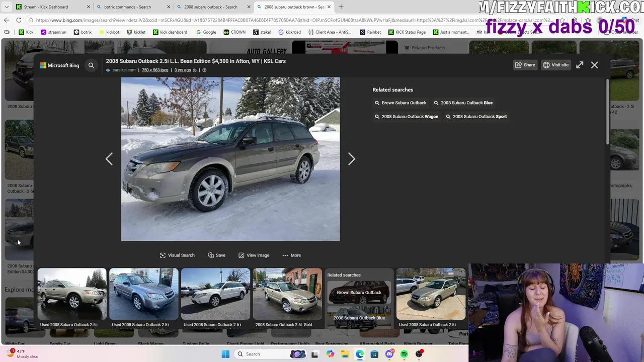Click View image below the photo

pyautogui.click(x=254, y=255)
